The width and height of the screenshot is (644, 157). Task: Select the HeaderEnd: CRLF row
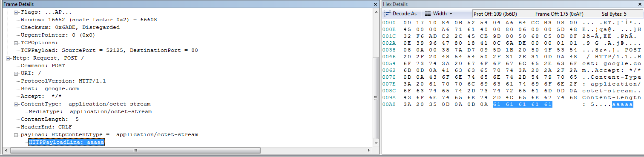tap(46, 127)
